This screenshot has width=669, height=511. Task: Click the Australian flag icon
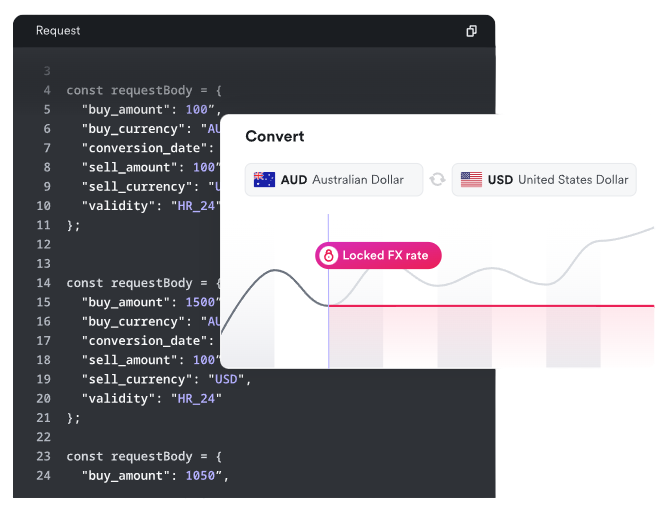point(264,180)
